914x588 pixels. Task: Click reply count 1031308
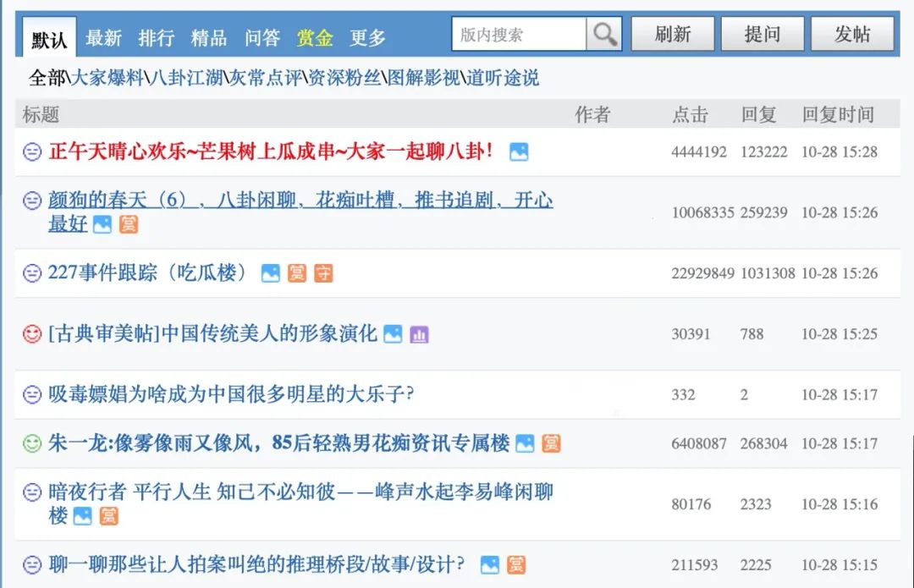768,273
